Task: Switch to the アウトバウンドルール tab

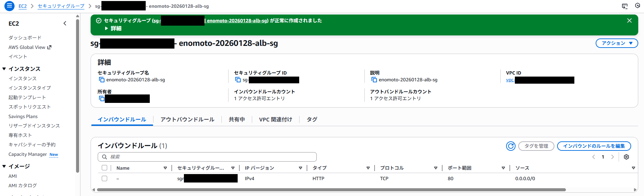Action: tap(187, 119)
